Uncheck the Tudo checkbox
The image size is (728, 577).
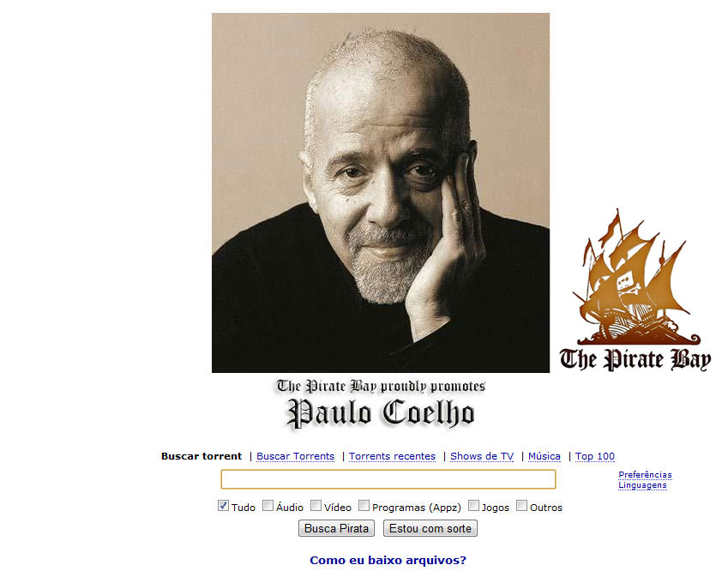223,506
